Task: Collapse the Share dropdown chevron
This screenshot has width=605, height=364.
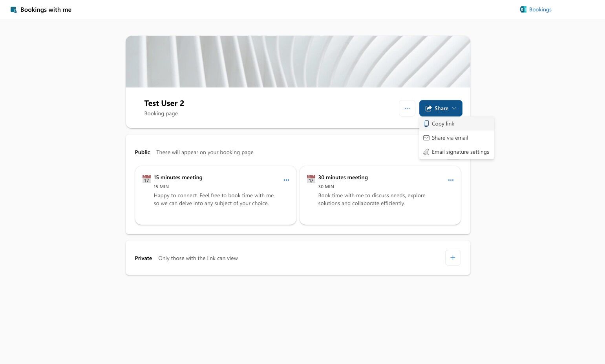Action: [x=454, y=109]
